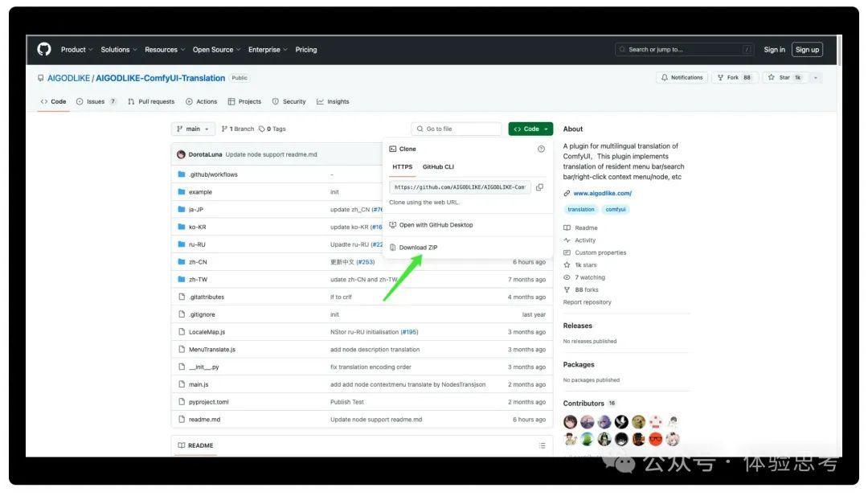This screenshot has width=868, height=496.
Task: Open the README outline list icon
Action: click(542, 445)
